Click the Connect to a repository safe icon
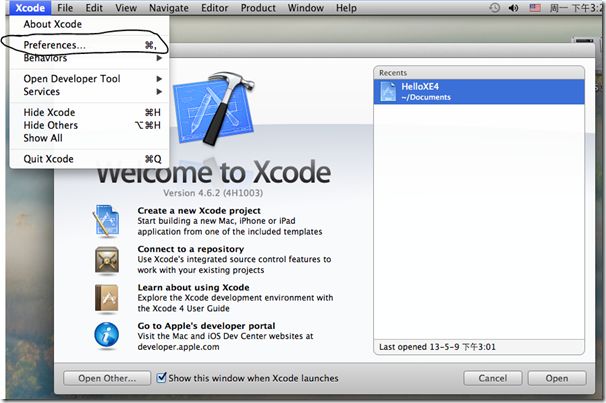This screenshot has height=403, width=606. 107,261
